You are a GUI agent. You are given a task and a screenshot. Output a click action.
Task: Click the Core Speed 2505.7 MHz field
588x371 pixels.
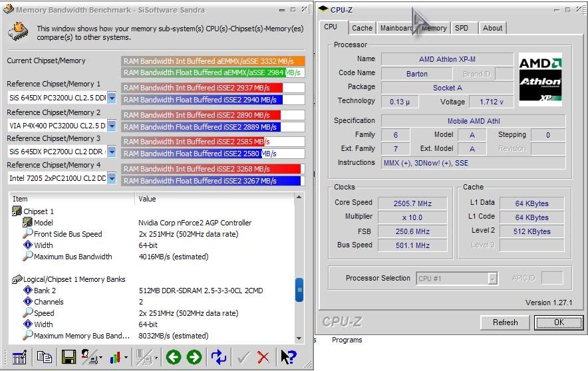pyautogui.click(x=412, y=203)
